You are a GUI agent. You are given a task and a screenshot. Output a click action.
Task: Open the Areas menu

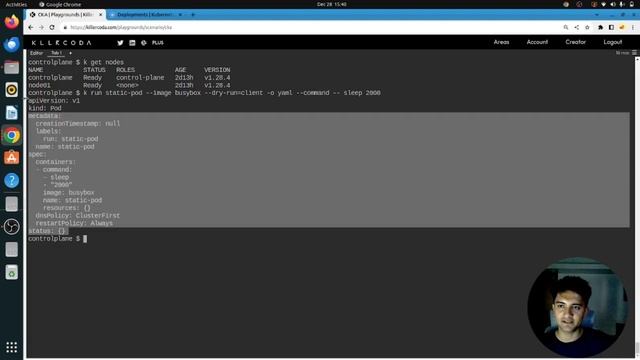click(501, 42)
